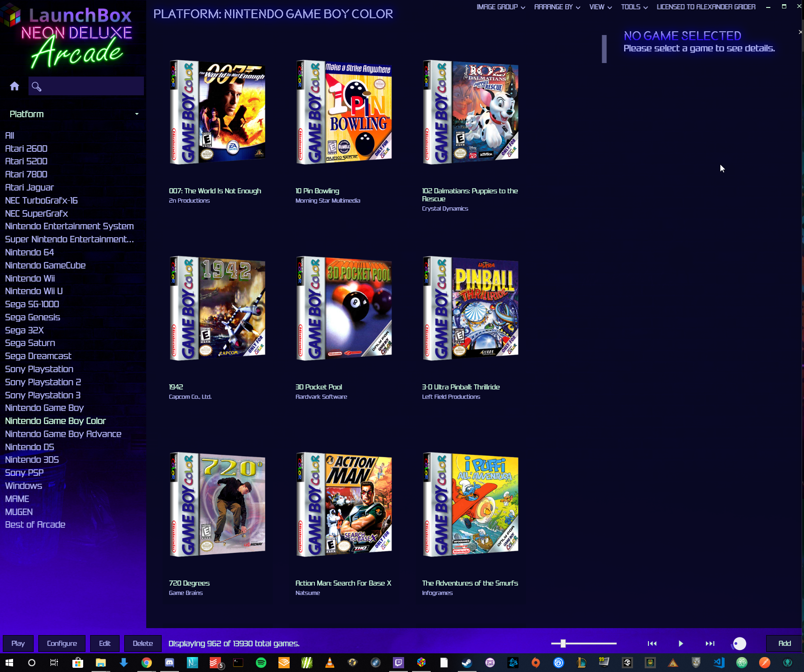Open Visual Studio Code from taskbar
804x672 pixels.
[719, 663]
